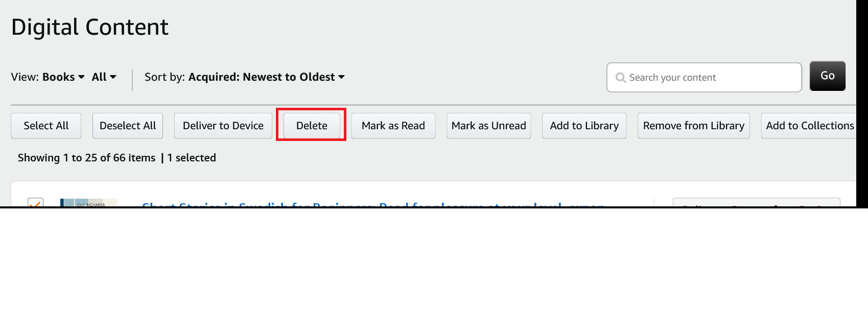Click the Delete button
This screenshot has height=331, width=868.
(x=312, y=126)
